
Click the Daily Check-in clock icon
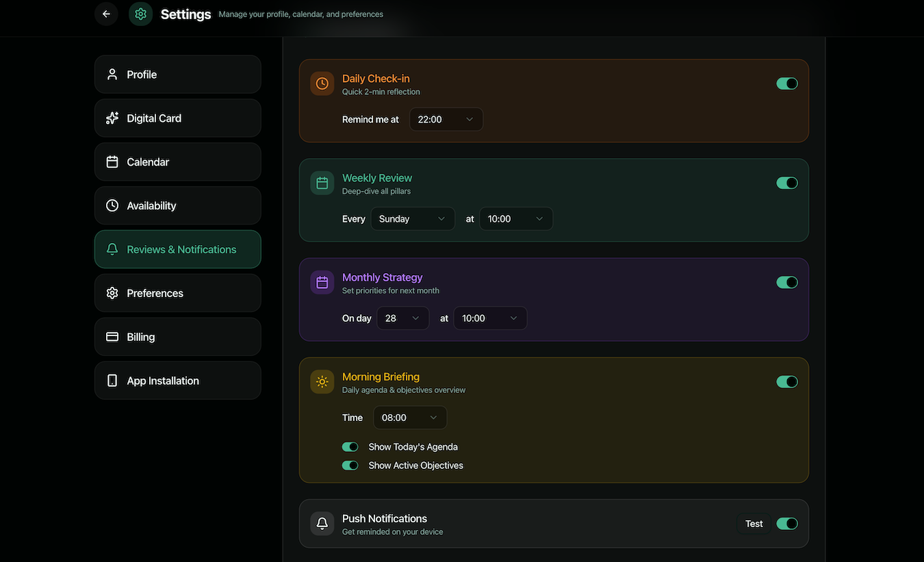[x=322, y=84]
